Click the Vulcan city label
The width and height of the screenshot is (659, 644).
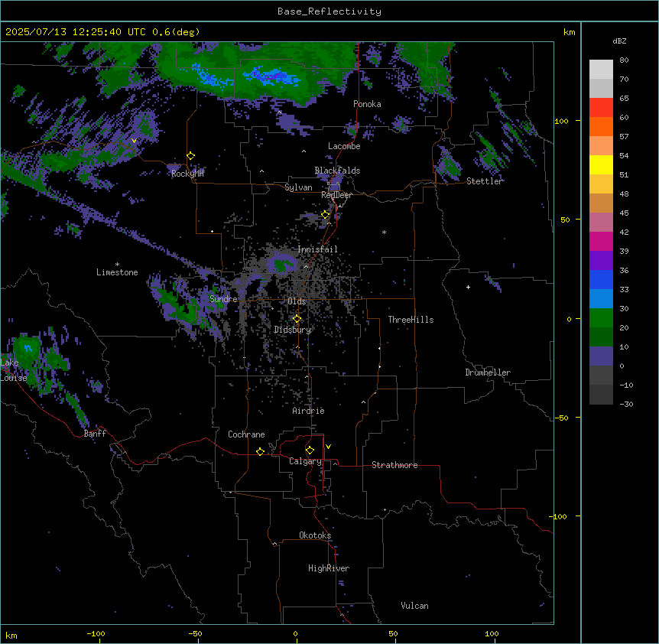(x=414, y=606)
